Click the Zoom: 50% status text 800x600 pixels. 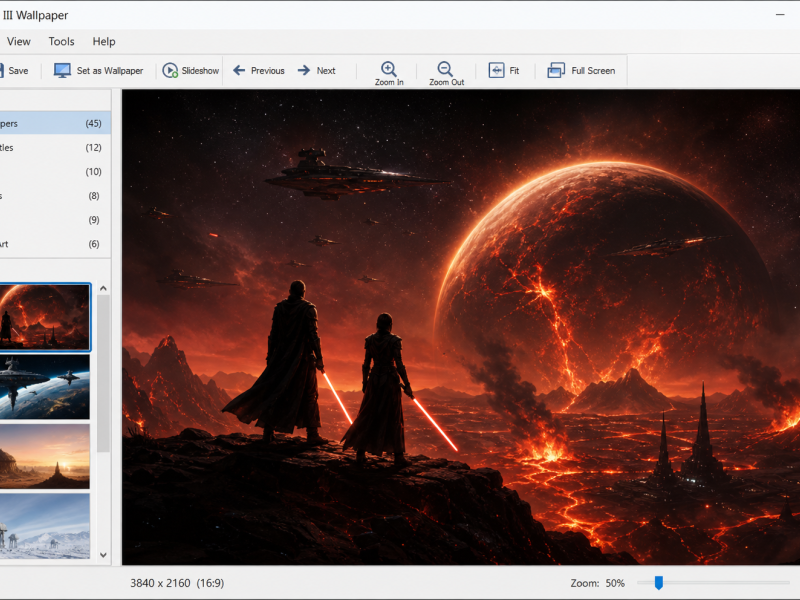[597, 583]
